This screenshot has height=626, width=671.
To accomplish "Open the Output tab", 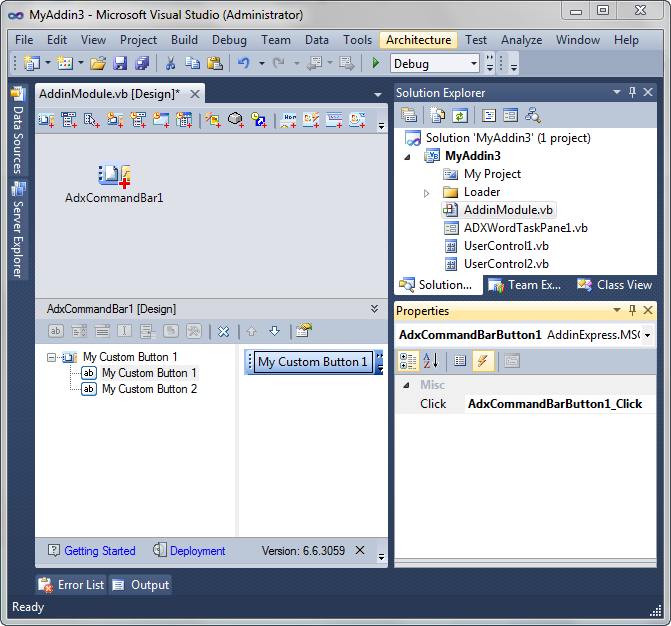I will coord(140,585).
